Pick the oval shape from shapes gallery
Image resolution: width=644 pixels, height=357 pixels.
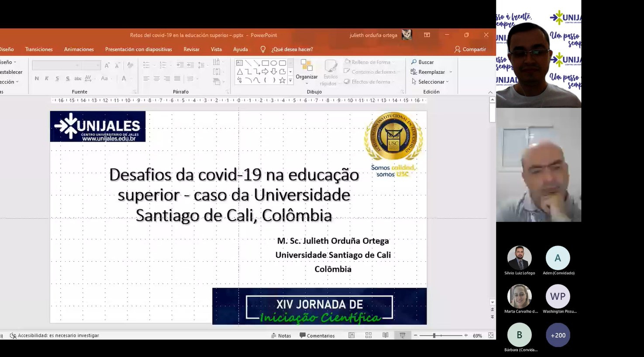coord(274,63)
